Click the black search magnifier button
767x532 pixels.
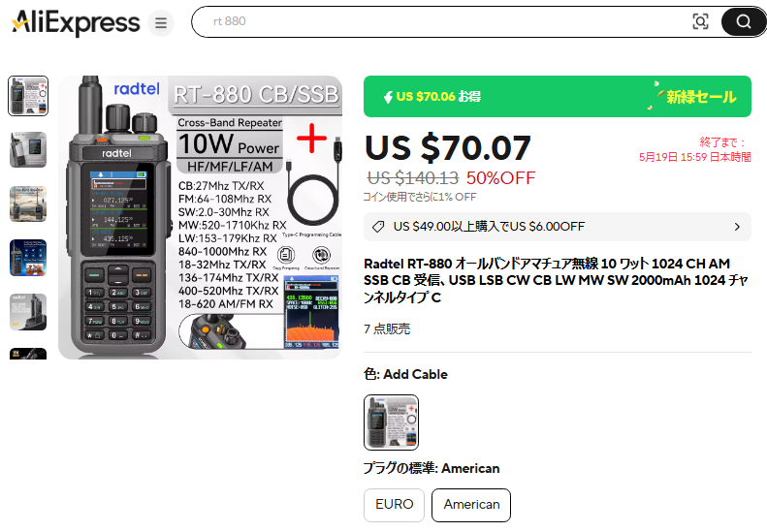(744, 22)
